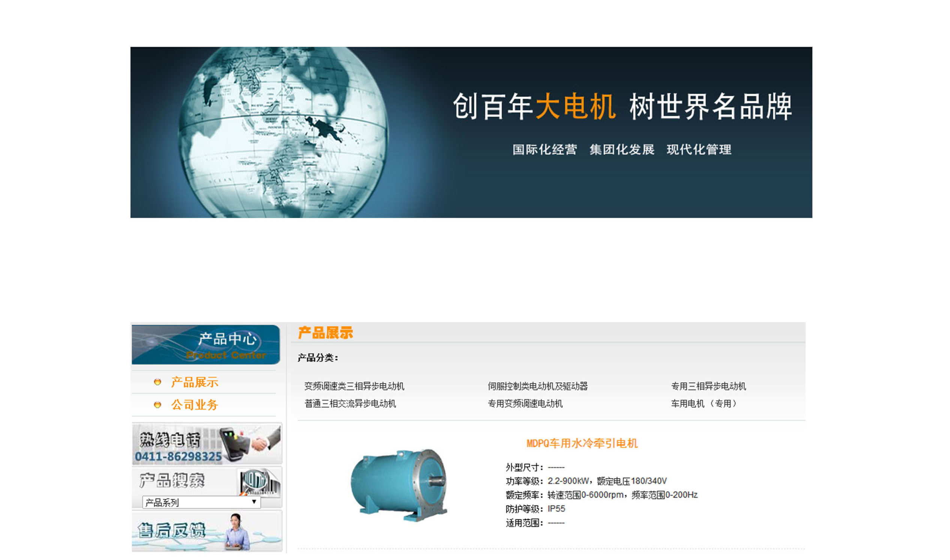Click the 热线电话 hotline banner image
This screenshot has width=950, height=560.
[207, 444]
